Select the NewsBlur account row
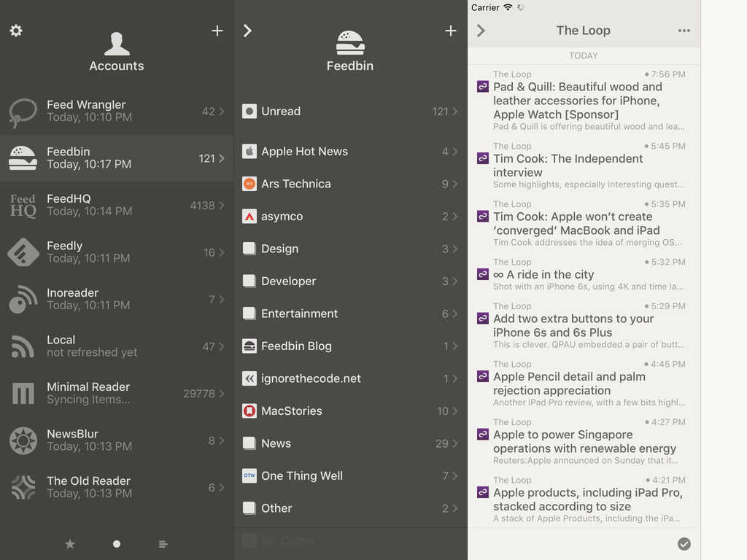The height and width of the screenshot is (560, 747). pyautogui.click(x=117, y=440)
